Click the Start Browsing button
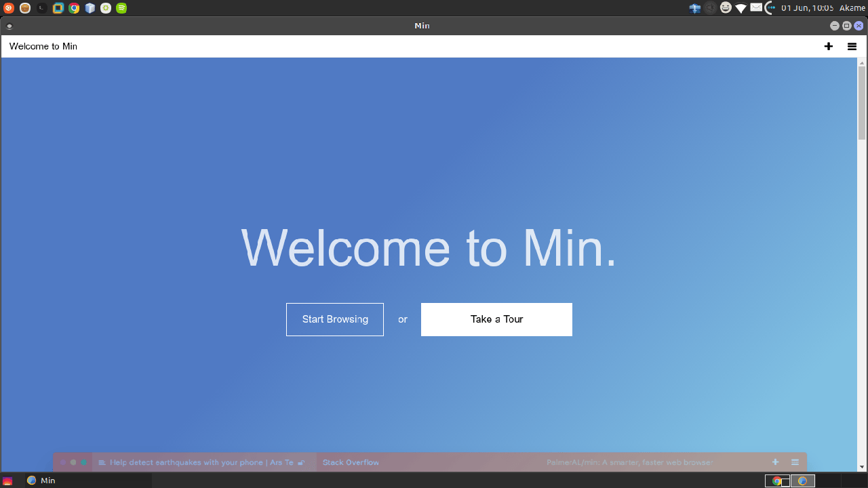 pyautogui.click(x=335, y=319)
